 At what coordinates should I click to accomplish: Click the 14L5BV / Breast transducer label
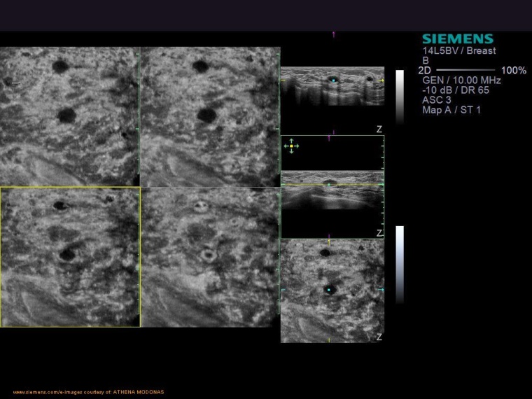(459, 51)
